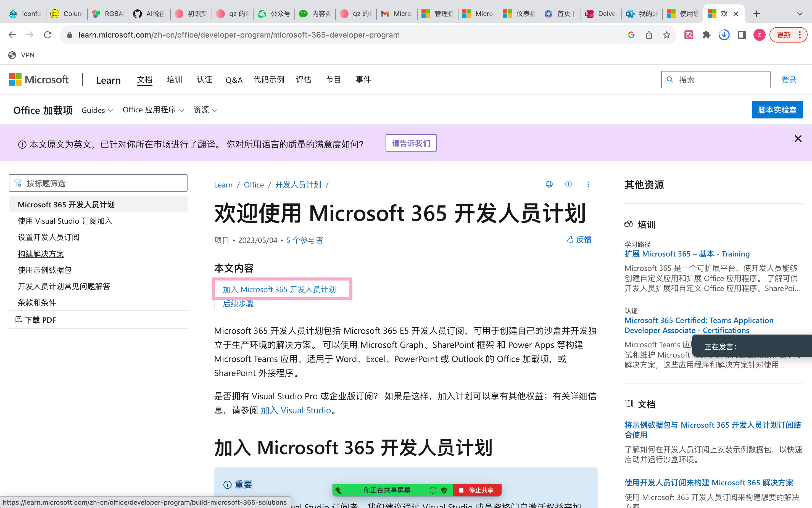The width and height of the screenshot is (812, 508).
Task: Open Teams Application Developer Associate certification link
Action: tap(699, 325)
